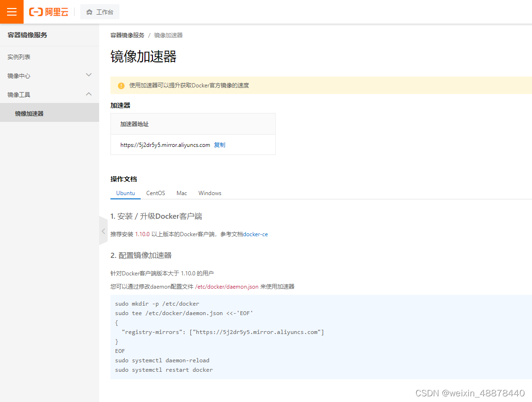Screen dimensions: 532x402
Task: Switch to the Ubuntu tab
Action: point(126,193)
